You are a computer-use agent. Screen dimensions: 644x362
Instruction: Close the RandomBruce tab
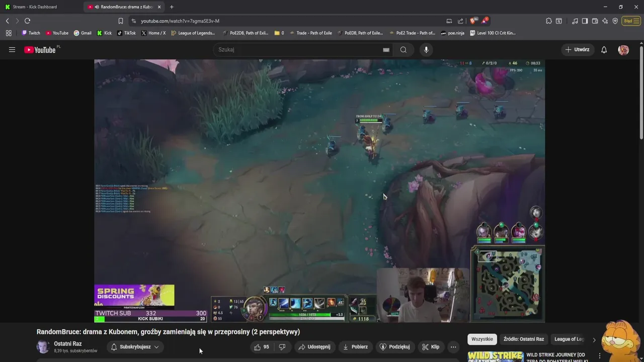click(x=159, y=7)
